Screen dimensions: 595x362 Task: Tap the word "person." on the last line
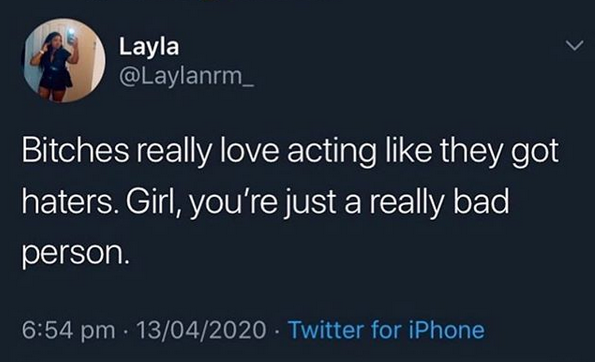73,254
